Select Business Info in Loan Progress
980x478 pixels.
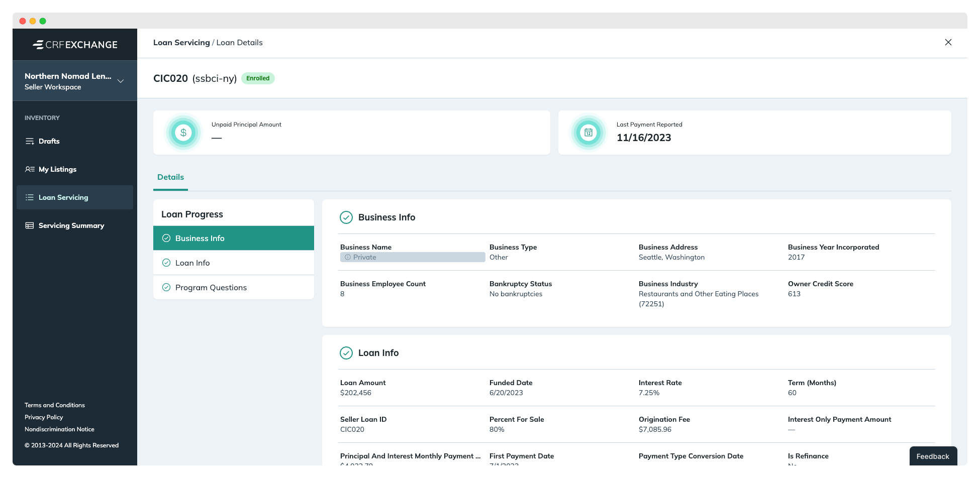[234, 238]
